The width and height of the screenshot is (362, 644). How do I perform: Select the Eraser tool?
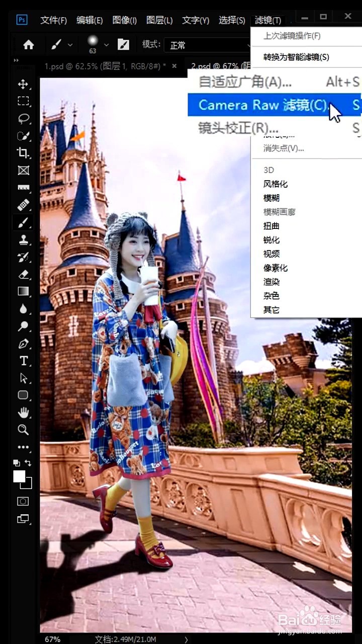23,274
